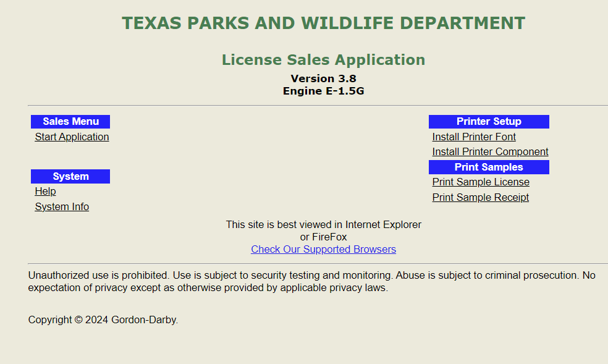Click Print Sample License link
The height and width of the screenshot is (364, 608).
click(481, 182)
